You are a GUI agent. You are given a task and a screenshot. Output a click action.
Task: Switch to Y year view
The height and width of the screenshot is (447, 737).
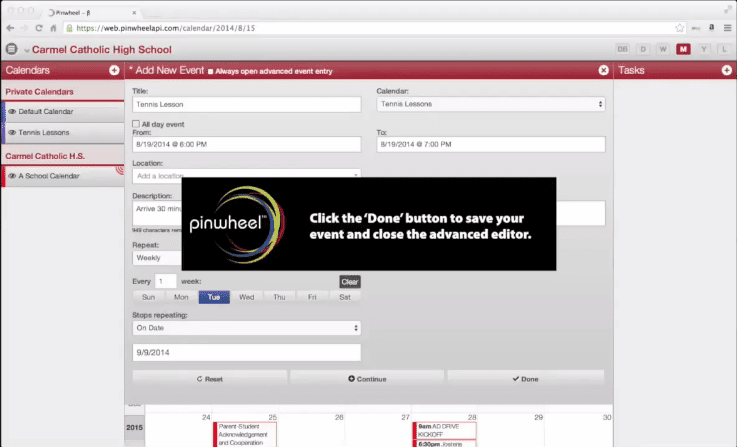point(704,49)
